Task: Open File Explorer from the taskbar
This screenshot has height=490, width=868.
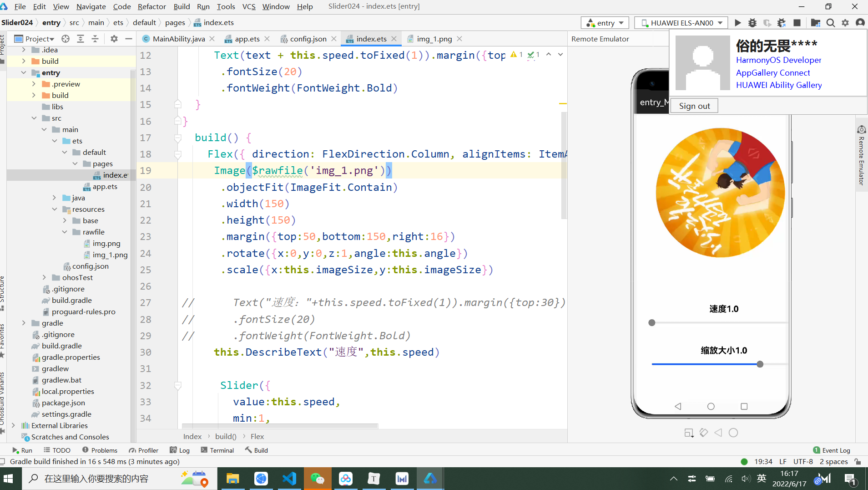Action: tap(232, 479)
